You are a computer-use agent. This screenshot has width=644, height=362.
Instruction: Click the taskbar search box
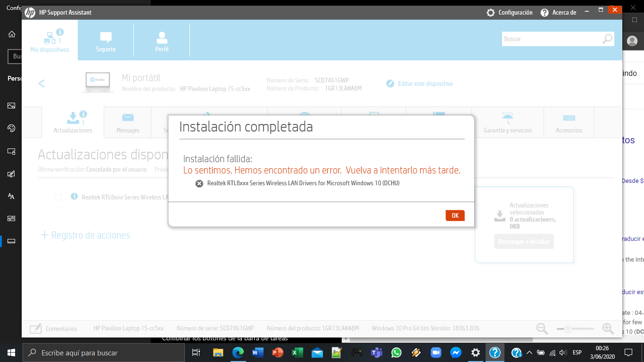[x=104, y=352]
